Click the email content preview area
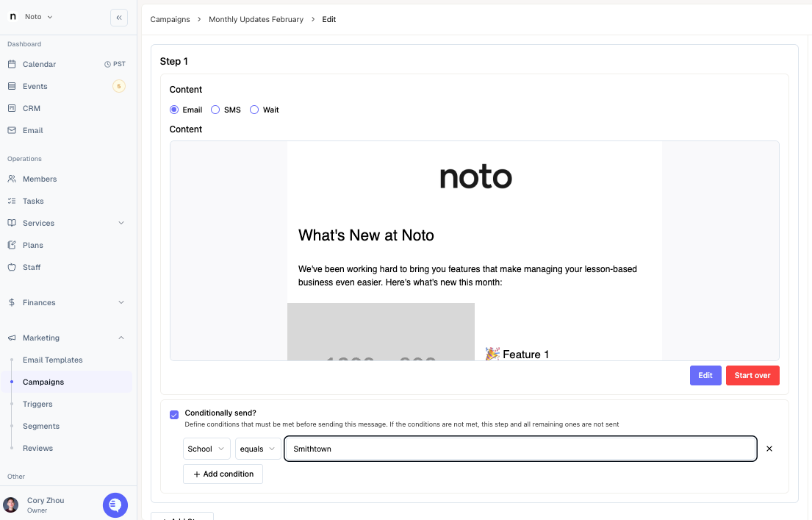This screenshot has height=520, width=812. pyautogui.click(x=475, y=251)
